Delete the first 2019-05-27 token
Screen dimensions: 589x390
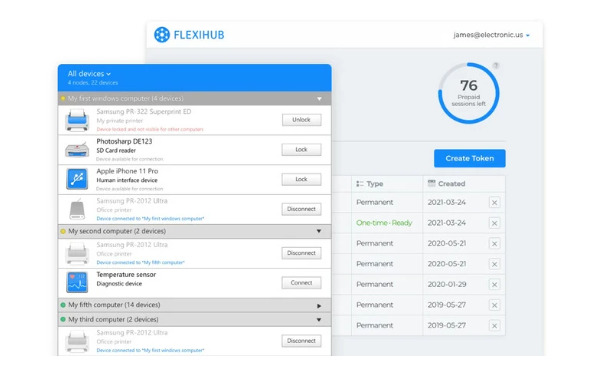[494, 305]
